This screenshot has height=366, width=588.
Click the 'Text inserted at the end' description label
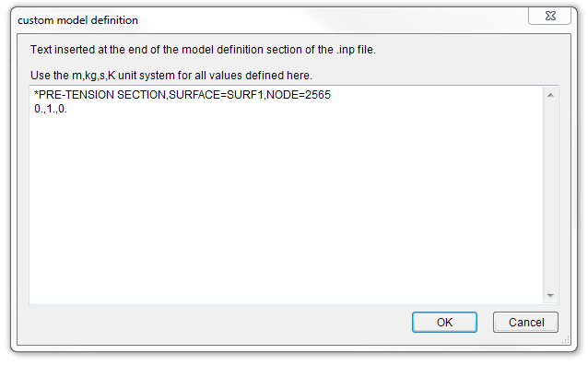[203, 50]
